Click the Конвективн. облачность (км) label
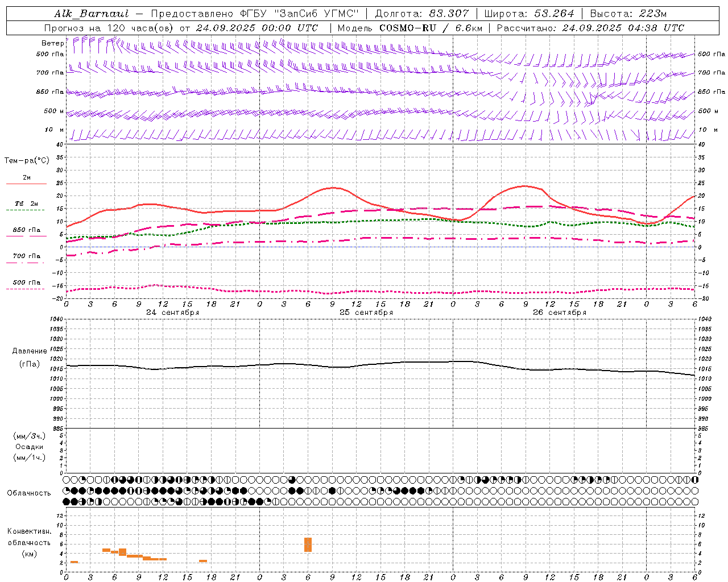This screenshot has height=582, width=728. [x=29, y=542]
